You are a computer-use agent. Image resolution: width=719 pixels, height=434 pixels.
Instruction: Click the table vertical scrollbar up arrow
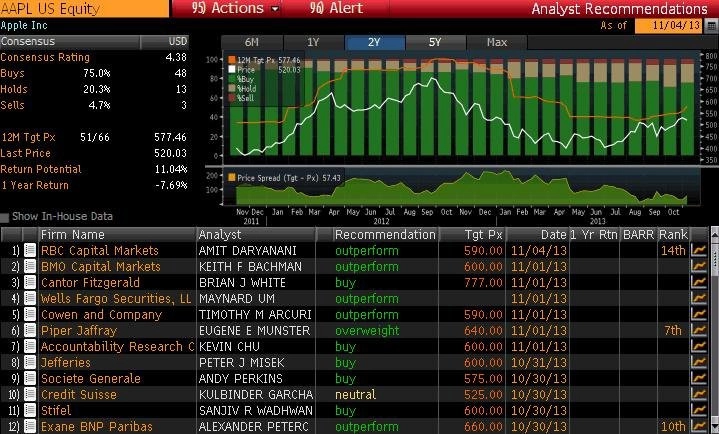click(714, 234)
